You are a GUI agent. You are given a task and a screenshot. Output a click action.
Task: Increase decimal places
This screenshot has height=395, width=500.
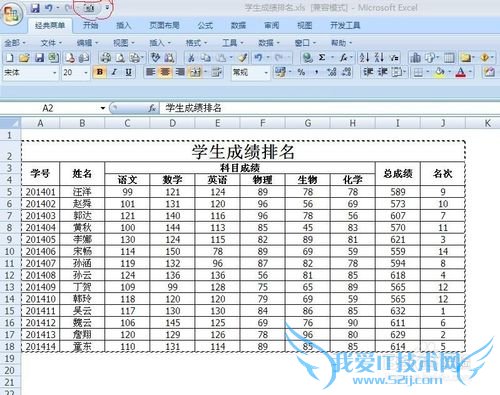(x=332, y=72)
